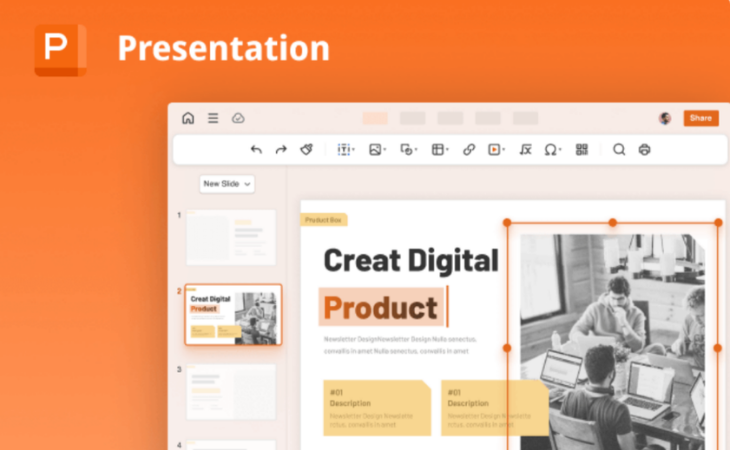The width and height of the screenshot is (730, 450).
Task: Go to the Home icon
Action: coord(188,118)
